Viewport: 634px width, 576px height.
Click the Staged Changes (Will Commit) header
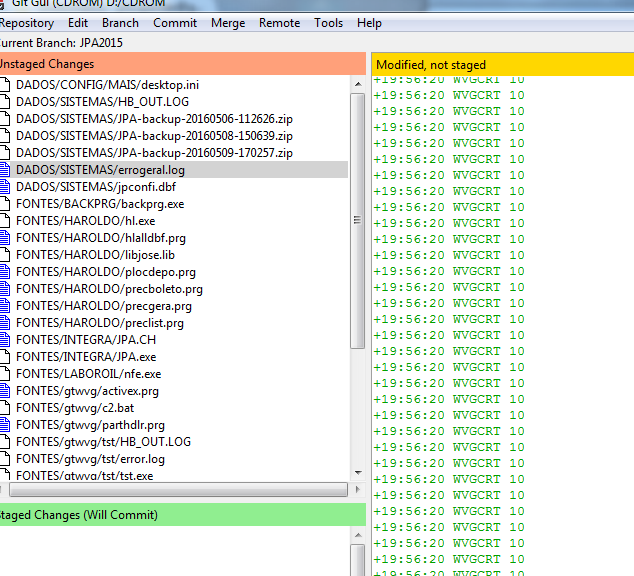point(183,515)
